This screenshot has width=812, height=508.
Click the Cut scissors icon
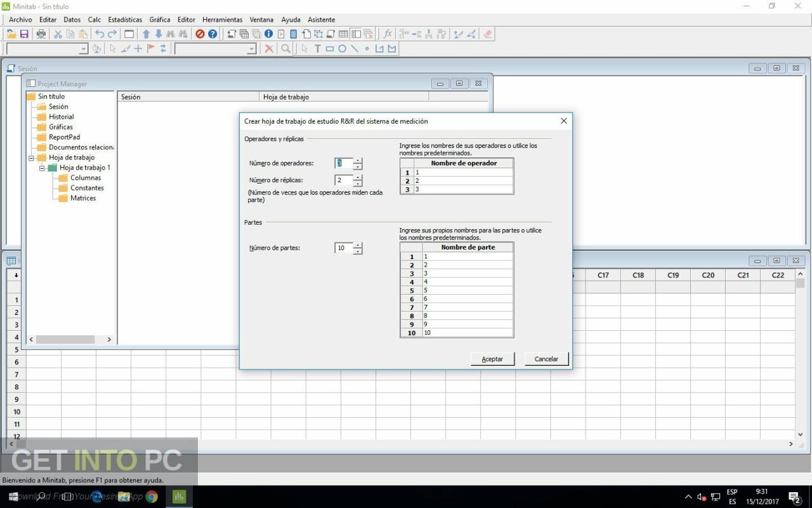[x=58, y=34]
